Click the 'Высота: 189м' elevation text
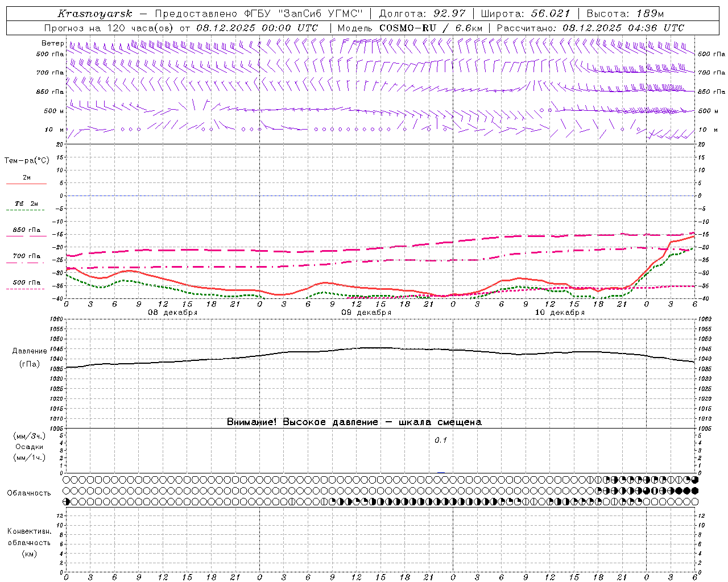The width and height of the screenshot is (728, 582). tap(625, 14)
